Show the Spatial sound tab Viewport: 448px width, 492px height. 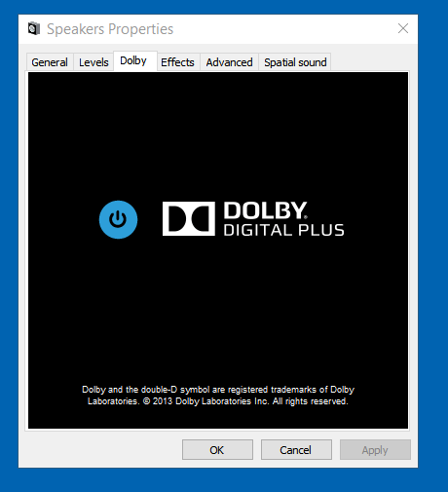tap(295, 62)
